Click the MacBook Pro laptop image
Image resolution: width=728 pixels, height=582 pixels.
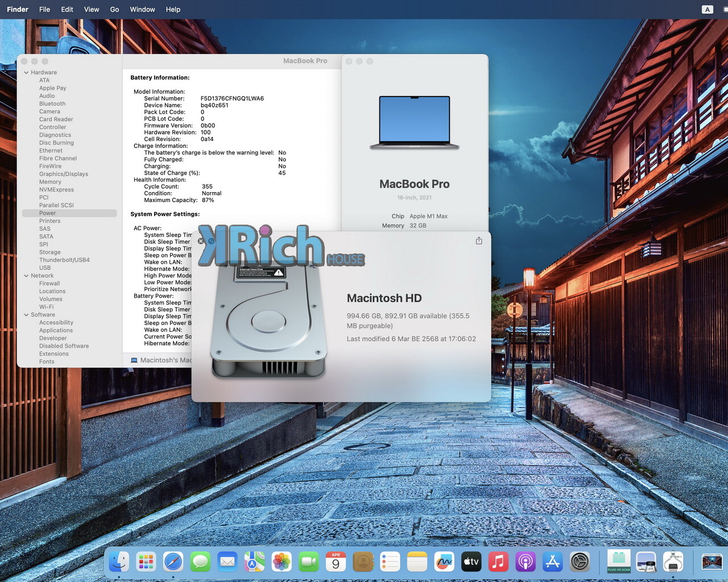click(415, 122)
